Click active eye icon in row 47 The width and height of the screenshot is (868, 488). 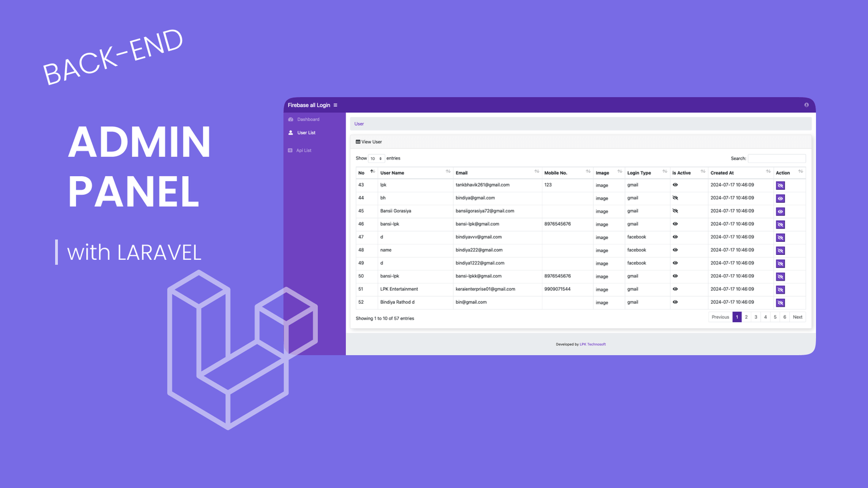tap(675, 237)
